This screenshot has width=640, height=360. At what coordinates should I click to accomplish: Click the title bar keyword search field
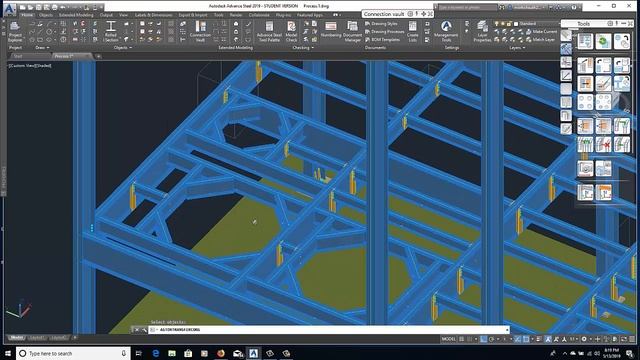point(467,7)
